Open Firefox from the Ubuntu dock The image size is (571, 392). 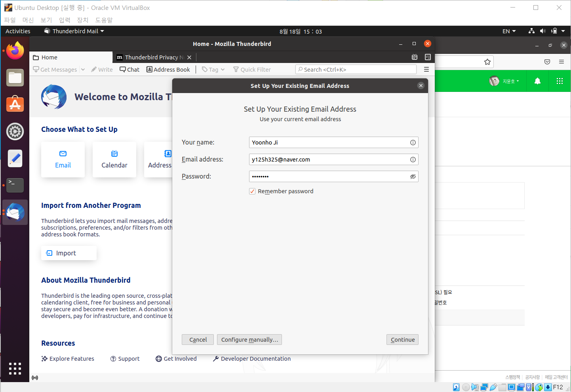15,51
